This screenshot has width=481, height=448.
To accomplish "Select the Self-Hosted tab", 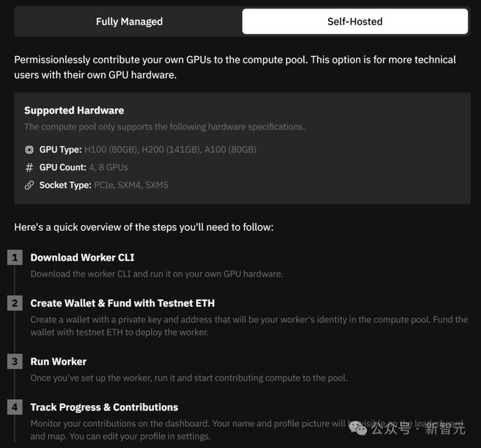I will (x=355, y=21).
